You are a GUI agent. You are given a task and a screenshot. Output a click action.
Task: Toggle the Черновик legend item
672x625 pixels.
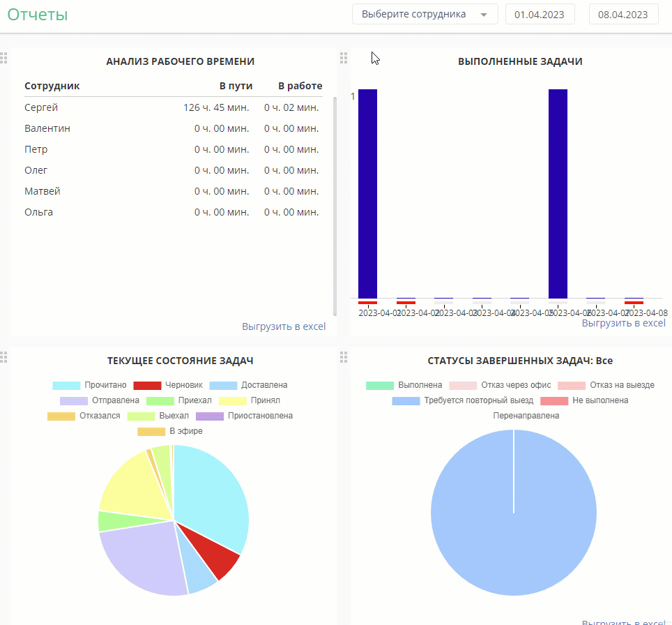pos(168,385)
